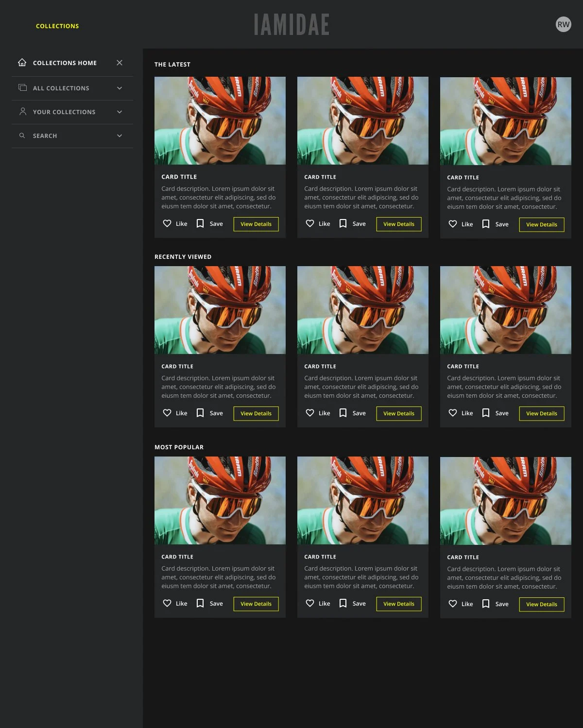Open the first The Latest card image

pyautogui.click(x=220, y=120)
